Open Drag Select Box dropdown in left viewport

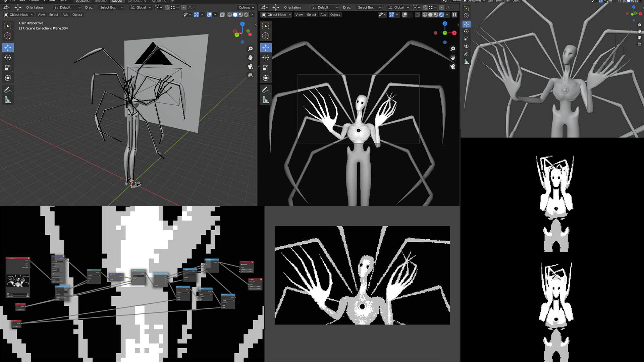coord(111,7)
